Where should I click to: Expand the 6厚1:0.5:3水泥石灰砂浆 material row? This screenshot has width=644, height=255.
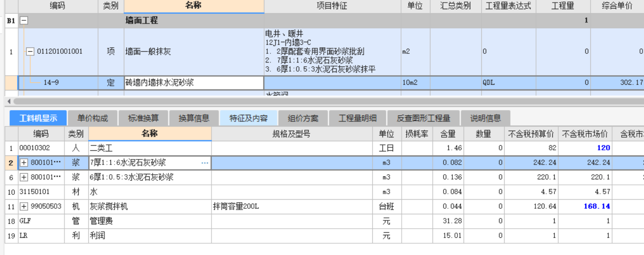pyautogui.click(x=24, y=177)
